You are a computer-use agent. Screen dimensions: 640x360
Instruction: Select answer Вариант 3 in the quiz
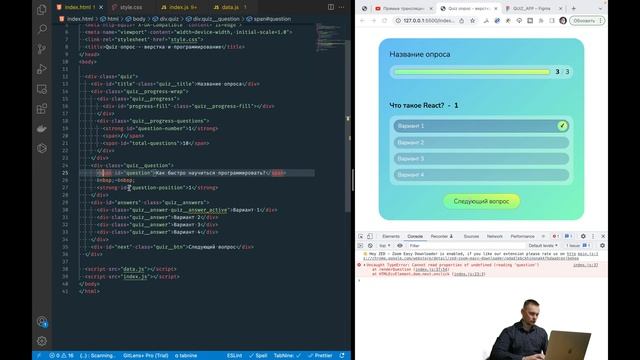[481, 158]
